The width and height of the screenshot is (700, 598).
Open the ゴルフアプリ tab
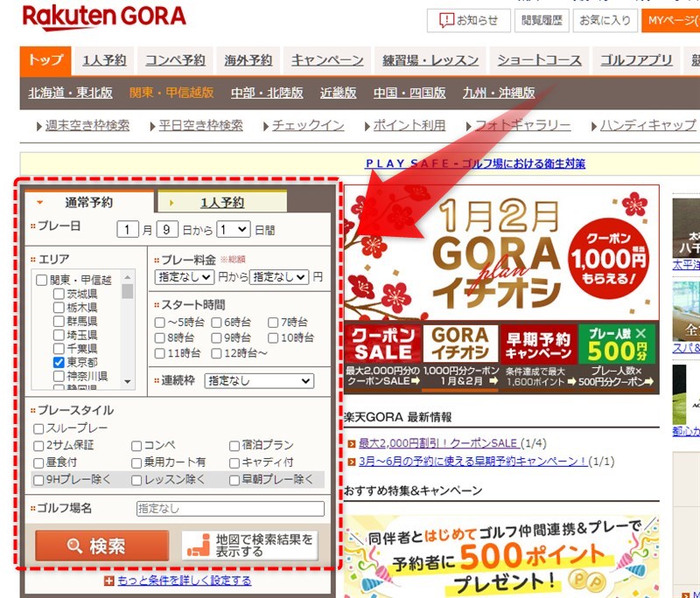(636, 60)
